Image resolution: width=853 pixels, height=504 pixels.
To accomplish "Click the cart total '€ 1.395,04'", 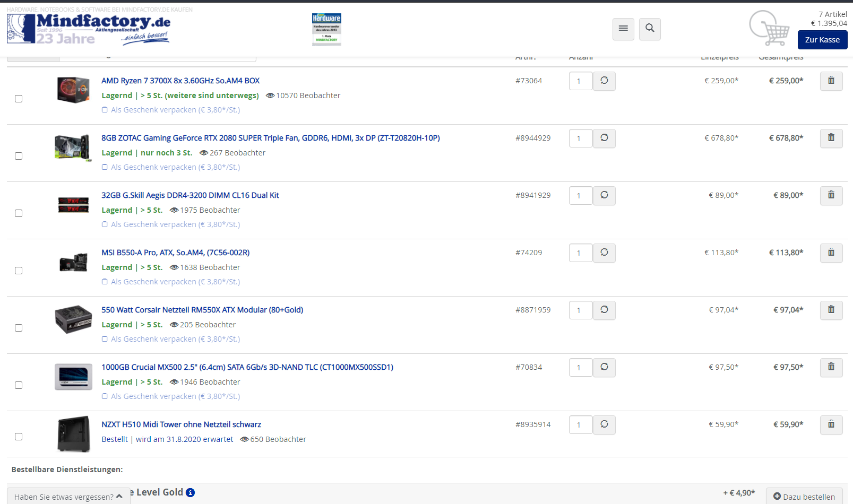I will [829, 23].
